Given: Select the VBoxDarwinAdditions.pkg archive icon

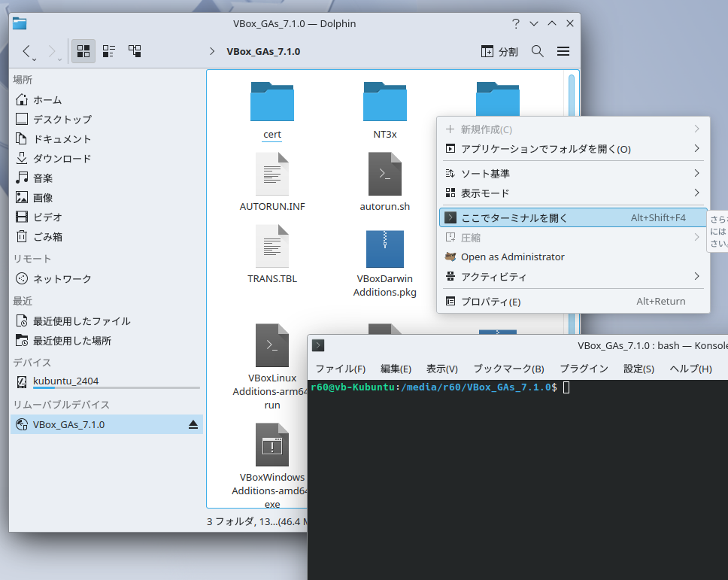Looking at the screenshot, I should click(x=384, y=249).
